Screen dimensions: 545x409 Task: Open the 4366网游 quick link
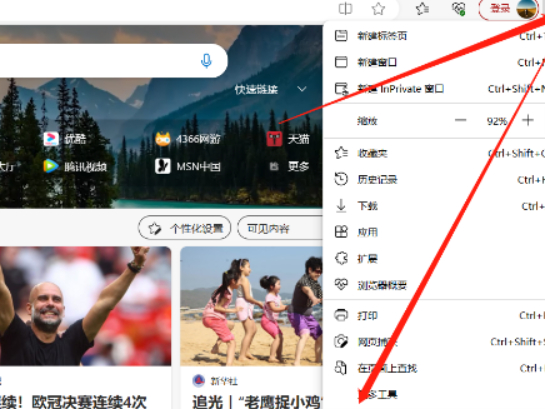click(x=188, y=139)
